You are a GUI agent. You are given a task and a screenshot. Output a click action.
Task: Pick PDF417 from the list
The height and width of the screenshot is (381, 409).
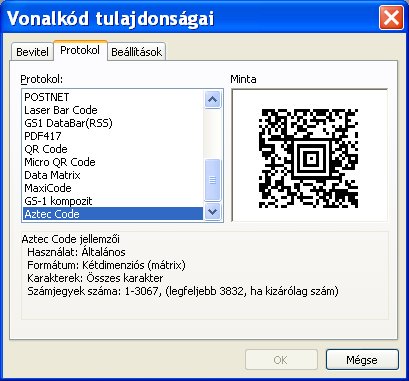click(x=113, y=136)
